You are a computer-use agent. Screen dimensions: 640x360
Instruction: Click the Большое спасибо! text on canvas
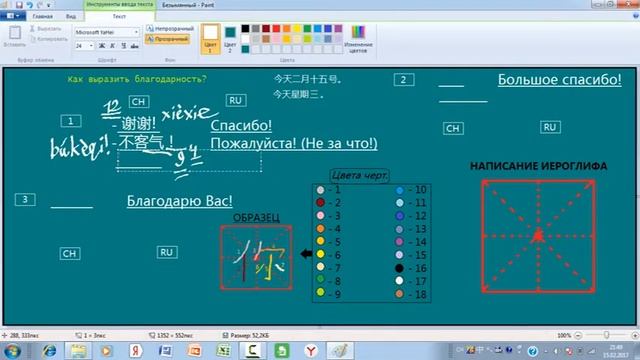pyautogui.click(x=560, y=80)
